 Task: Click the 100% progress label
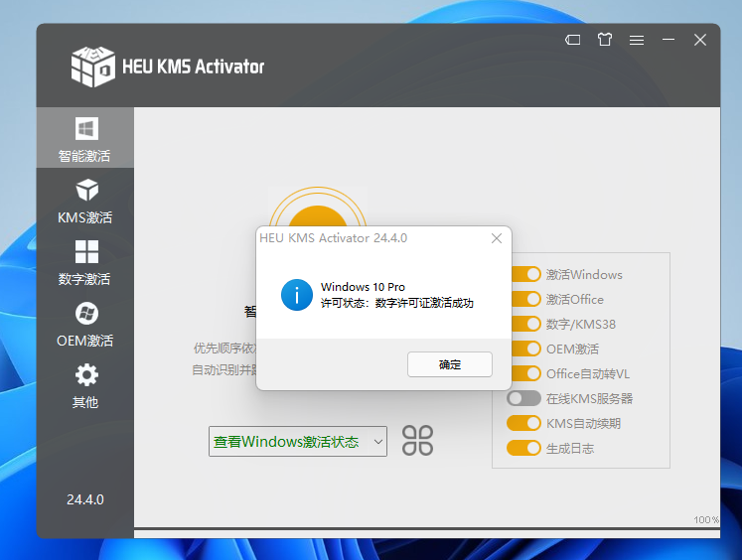(706, 520)
